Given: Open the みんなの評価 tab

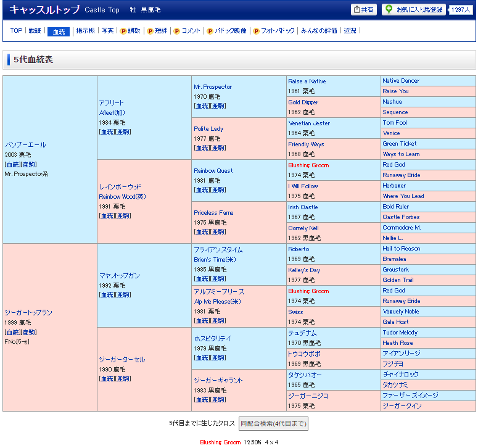Looking at the screenshot, I should (x=319, y=31).
